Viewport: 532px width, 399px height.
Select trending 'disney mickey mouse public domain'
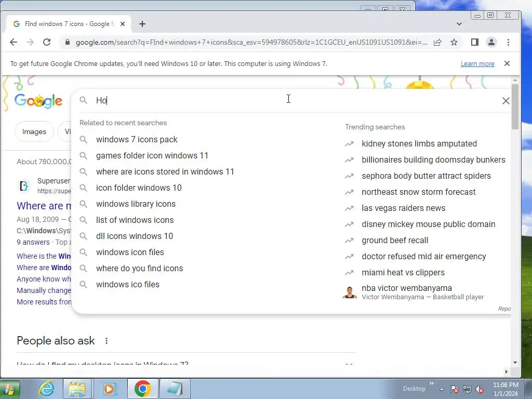click(x=428, y=224)
